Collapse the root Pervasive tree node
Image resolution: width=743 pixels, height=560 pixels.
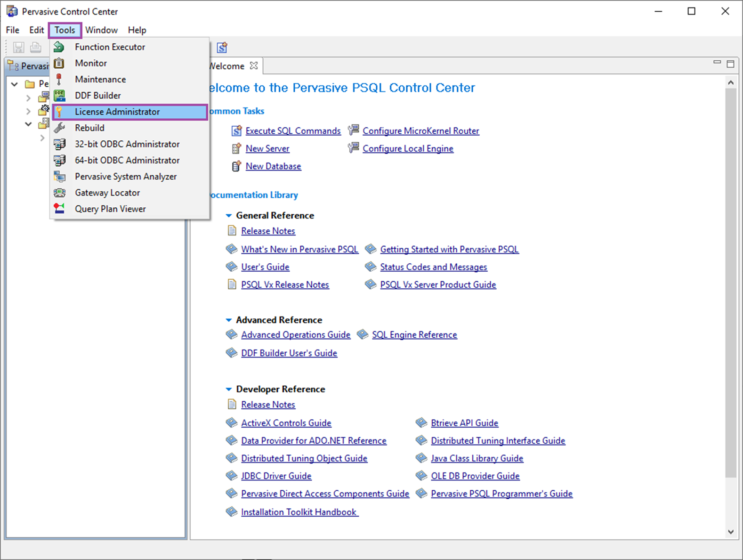15,84
